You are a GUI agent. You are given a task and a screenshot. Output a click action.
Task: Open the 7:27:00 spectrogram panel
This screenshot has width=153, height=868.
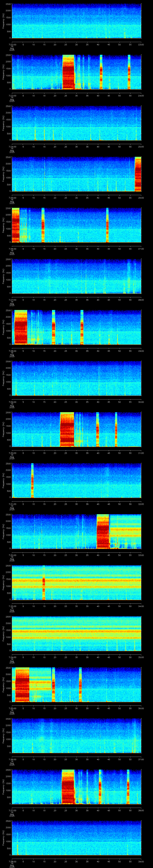(x=76, y=276)
